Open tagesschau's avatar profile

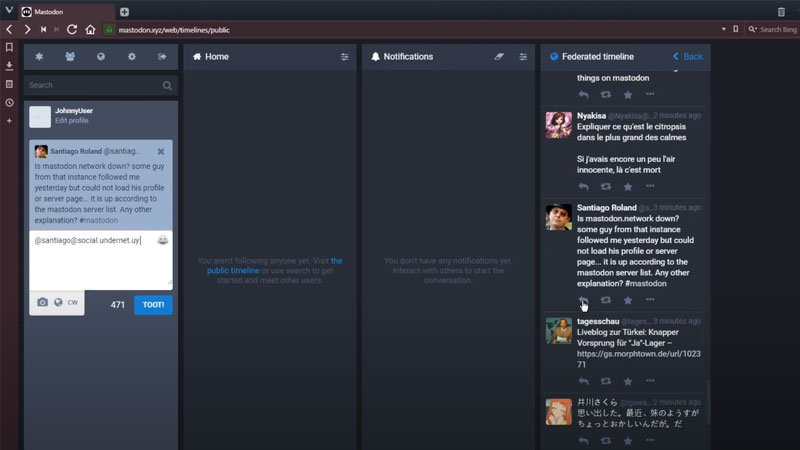pyautogui.click(x=559, y=331)
